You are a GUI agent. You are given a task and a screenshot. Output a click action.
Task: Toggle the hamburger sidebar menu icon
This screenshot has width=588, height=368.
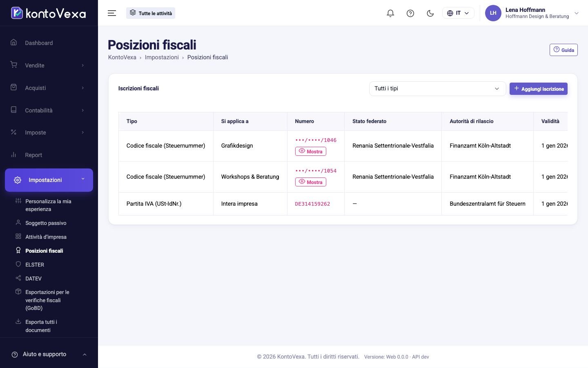112,13
